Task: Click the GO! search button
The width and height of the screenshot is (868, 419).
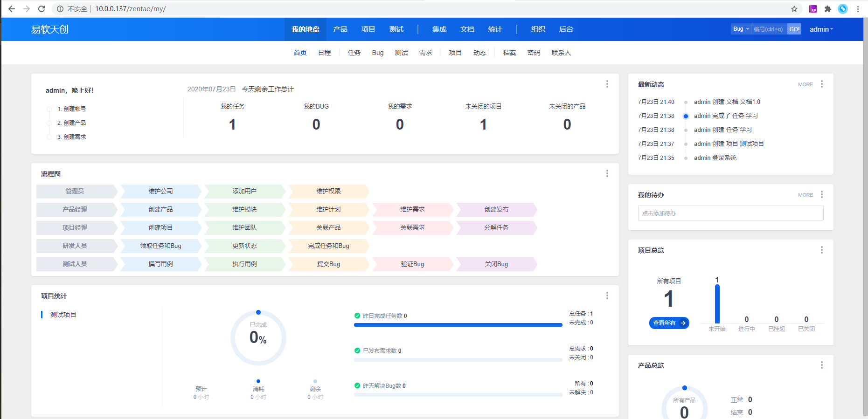Action: 794,29
